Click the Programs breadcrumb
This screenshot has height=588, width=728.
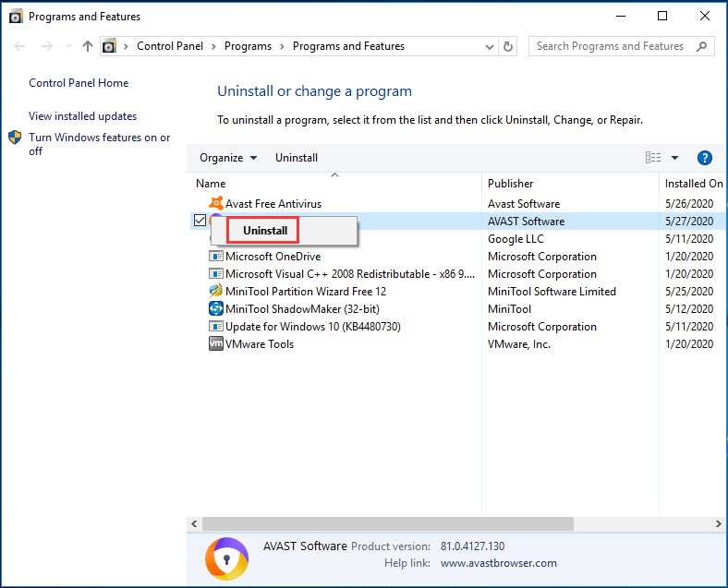tap(248, 46)
